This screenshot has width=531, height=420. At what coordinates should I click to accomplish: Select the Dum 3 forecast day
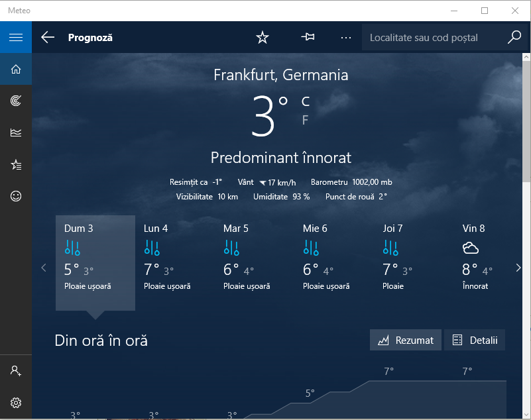click(x=95, y=262)
